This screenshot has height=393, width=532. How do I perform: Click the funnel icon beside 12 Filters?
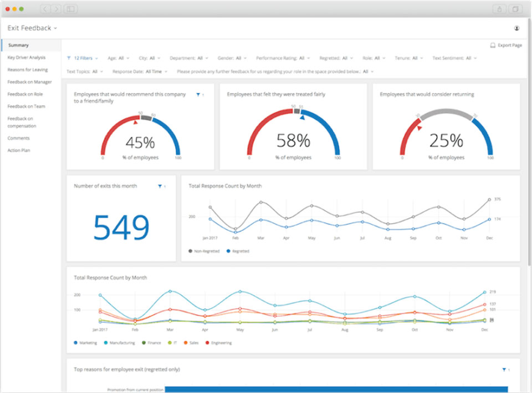point(69,58)
